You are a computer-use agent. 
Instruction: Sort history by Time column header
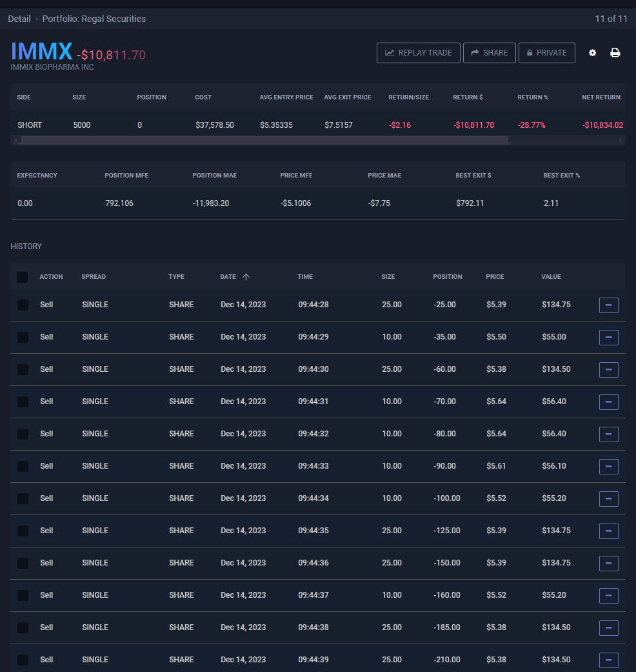[305, 277]
